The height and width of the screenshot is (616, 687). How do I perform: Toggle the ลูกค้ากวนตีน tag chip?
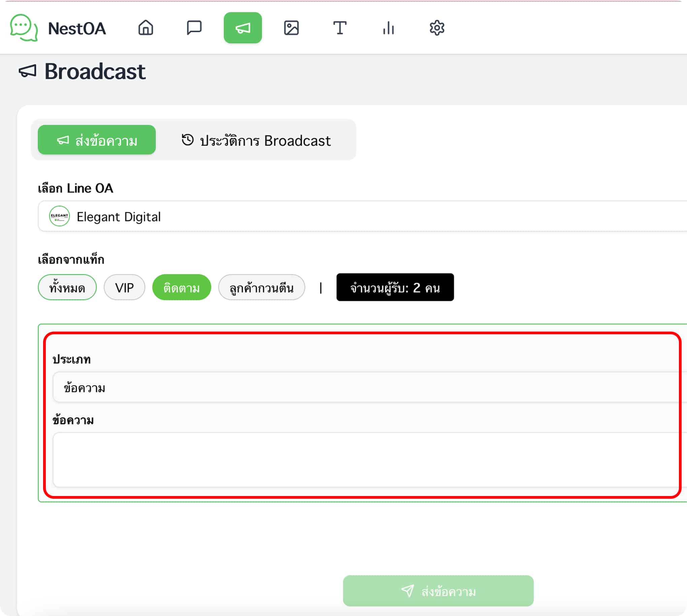pyautogui.click(x=262, y=287)
